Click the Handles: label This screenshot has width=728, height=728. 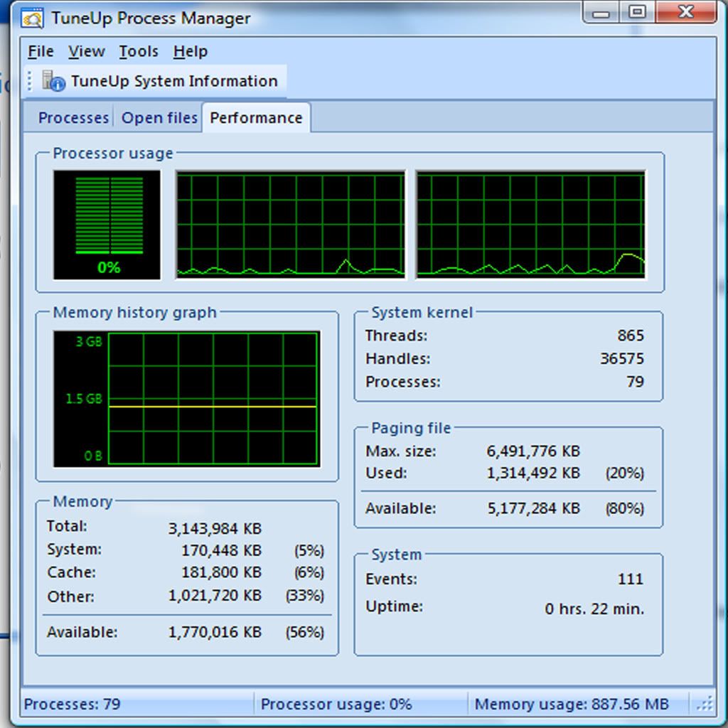click(x=398, y=358)
